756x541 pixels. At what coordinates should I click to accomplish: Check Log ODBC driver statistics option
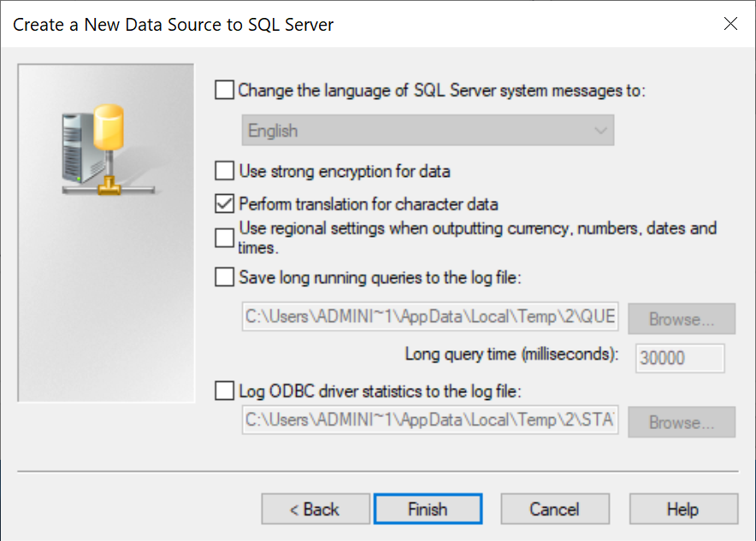(224, 391)
